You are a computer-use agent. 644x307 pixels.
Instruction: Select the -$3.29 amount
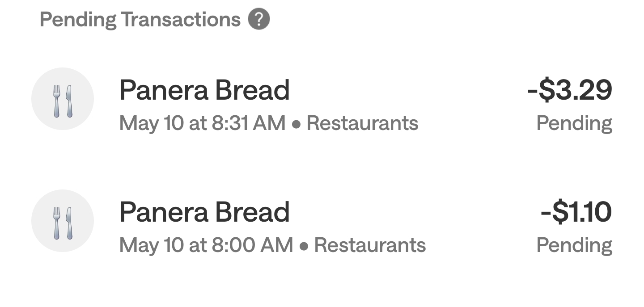click(569, 90)
